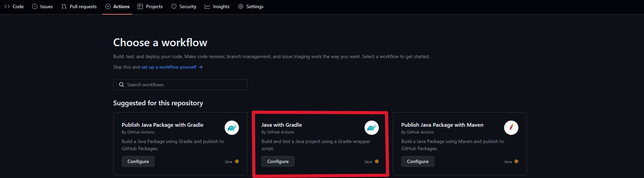
Task: Click the Pull requests branch icon
Action: click(64, 6)
